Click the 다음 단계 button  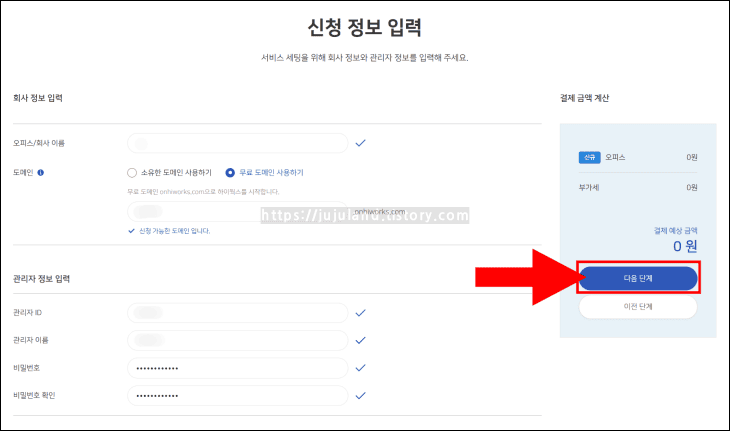[x=638, y=278]
